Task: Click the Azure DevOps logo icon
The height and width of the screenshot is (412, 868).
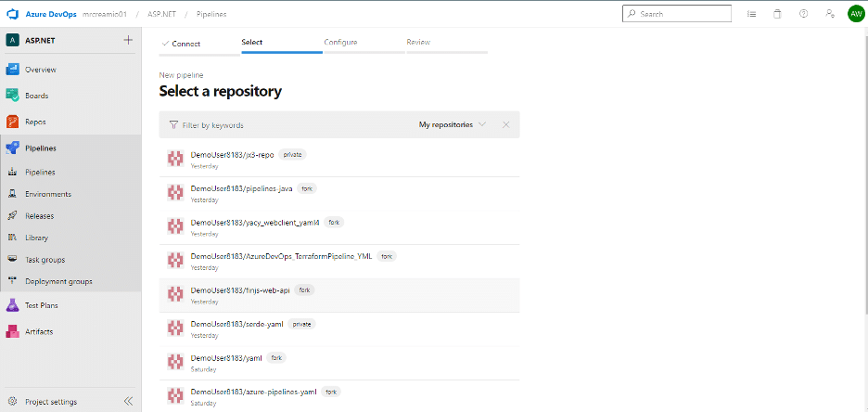Action: [12, 14]
